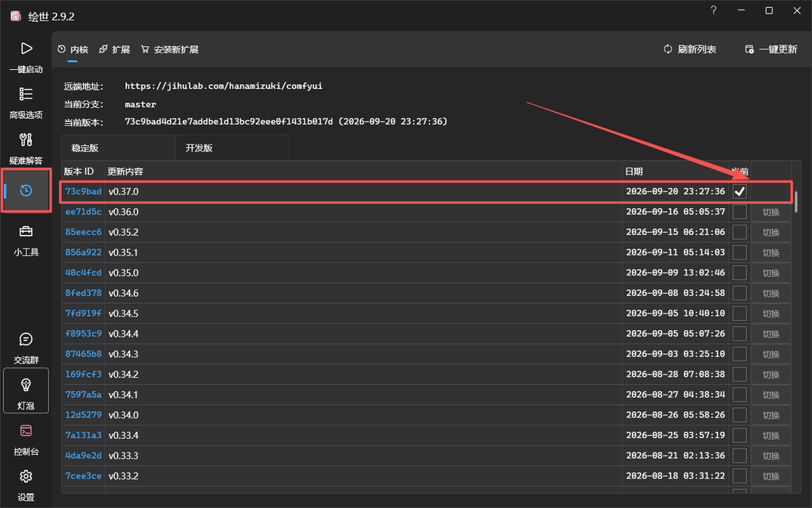This screenshot has height=508, width=812.
Task: Open 高级选项 advanced options in sidebar
Action: (26, 94)
